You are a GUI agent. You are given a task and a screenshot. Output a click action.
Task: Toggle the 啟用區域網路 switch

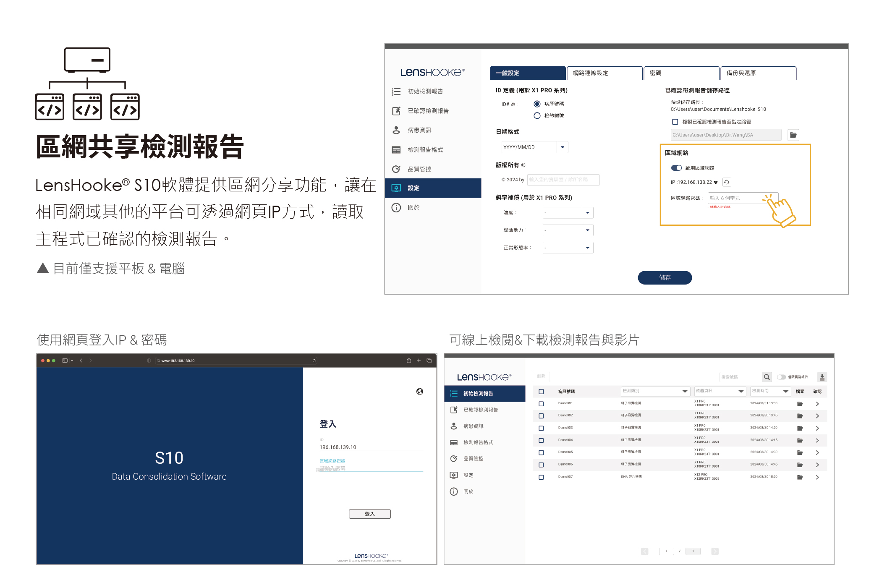pyautogui.click(x=676, y=168)
